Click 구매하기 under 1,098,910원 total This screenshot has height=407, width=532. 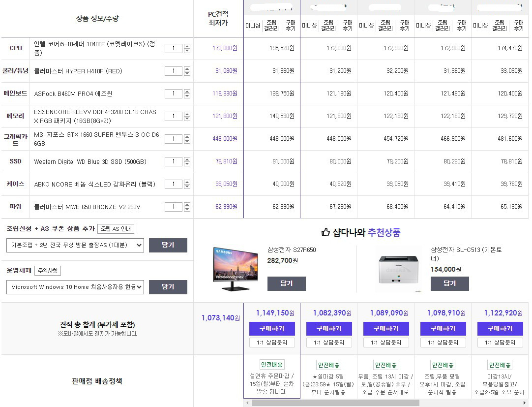click(x=443, y=329)
